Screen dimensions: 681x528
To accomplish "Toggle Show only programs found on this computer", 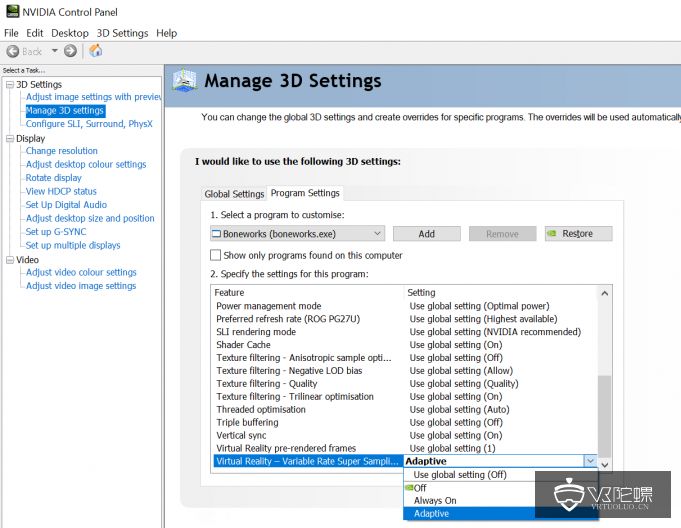I will [x=215, y=255].
